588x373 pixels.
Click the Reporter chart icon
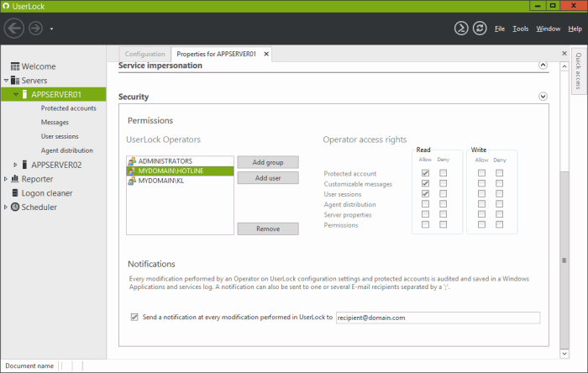(x=15, y=178)
